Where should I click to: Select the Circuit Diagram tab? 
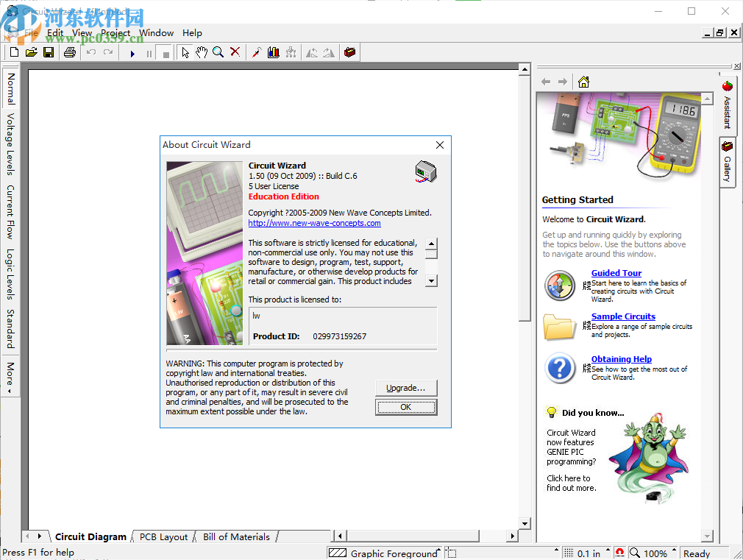click(90, 536)
